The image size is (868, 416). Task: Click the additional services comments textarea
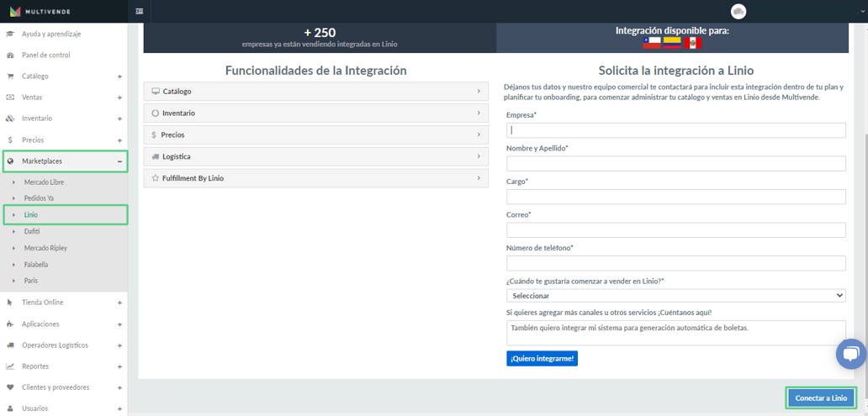(676, 333)
